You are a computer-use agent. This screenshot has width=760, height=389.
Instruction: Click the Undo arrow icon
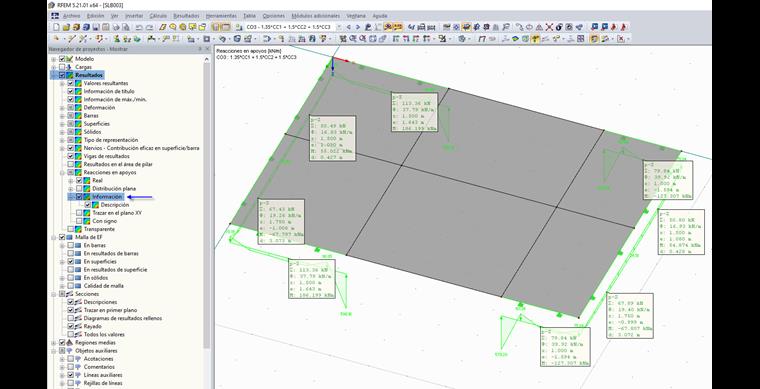tap(140, 27)
